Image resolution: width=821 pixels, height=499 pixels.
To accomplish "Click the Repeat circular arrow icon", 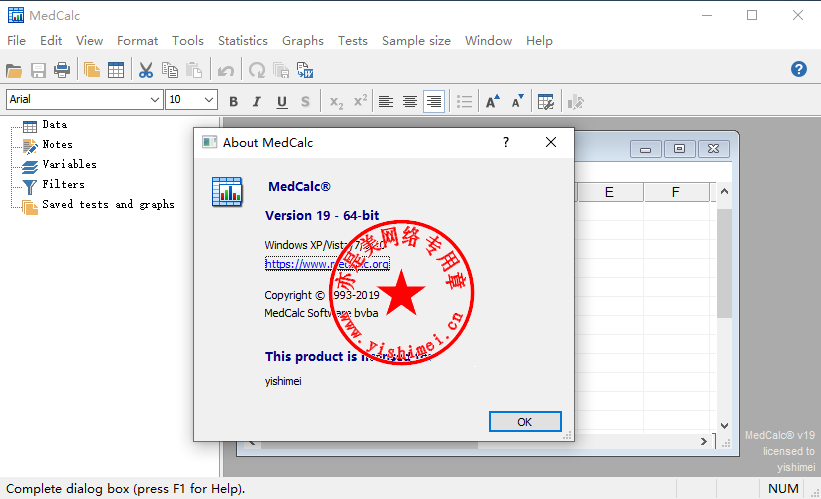I will [x=257, y=70].
